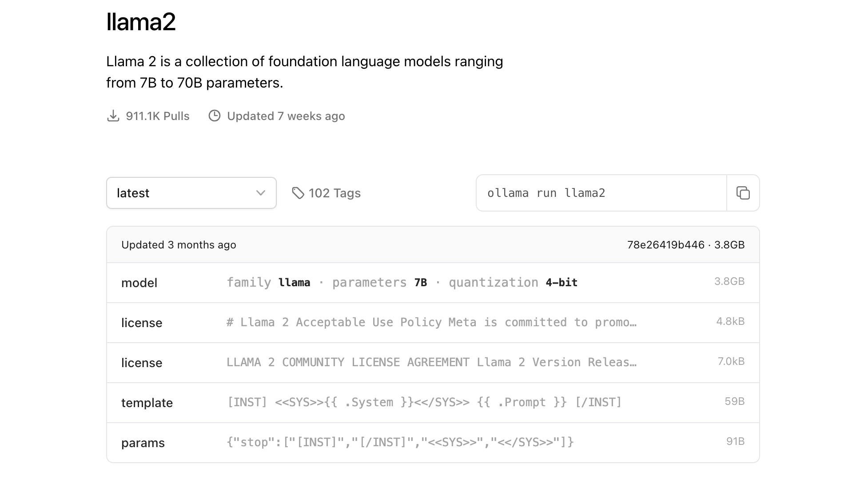Viewport: 868px width, 480px height.
Task: Click the 911.1K Pulls text
Action: pyautogui.click(x=158, y=116)
